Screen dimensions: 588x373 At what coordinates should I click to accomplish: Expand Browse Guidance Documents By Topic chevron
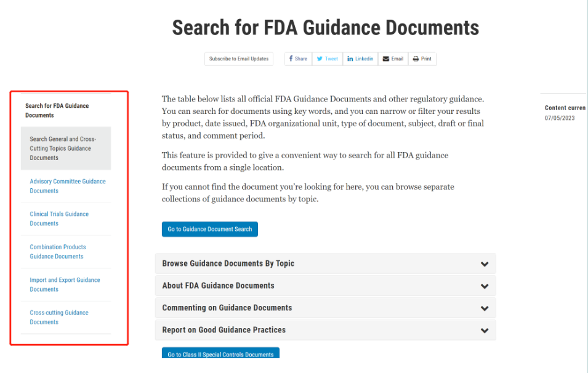[485, 264]
